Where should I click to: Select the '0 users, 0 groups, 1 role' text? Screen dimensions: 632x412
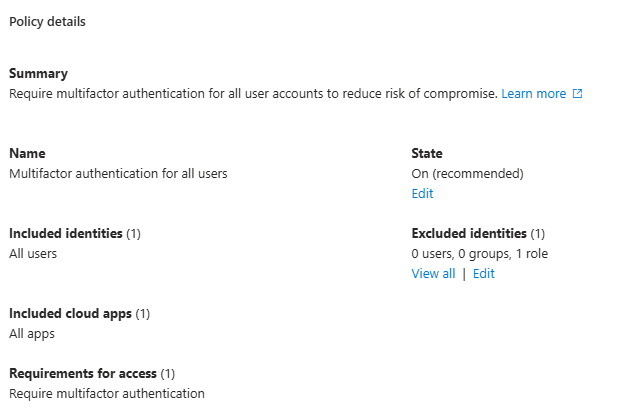(x=479, y=254)
